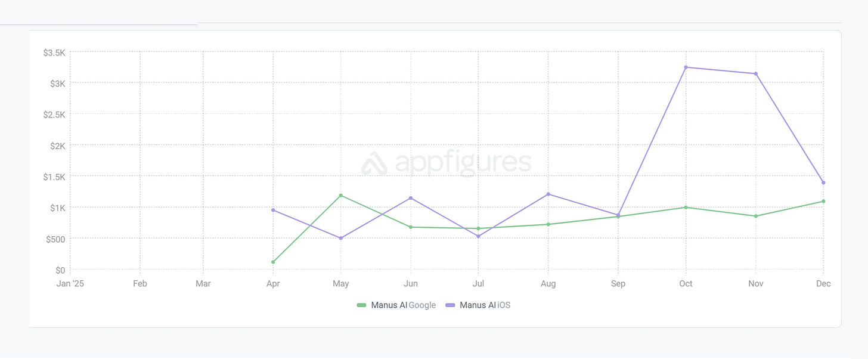This screenshot has width=868, height=359.
Task: Select the iOS June data point
Action: coord(411,198)
